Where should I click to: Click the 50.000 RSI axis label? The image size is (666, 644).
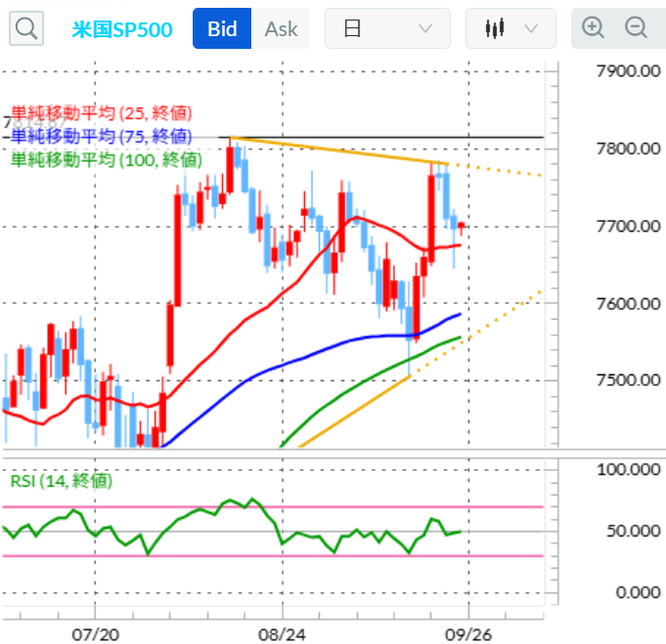634,531
